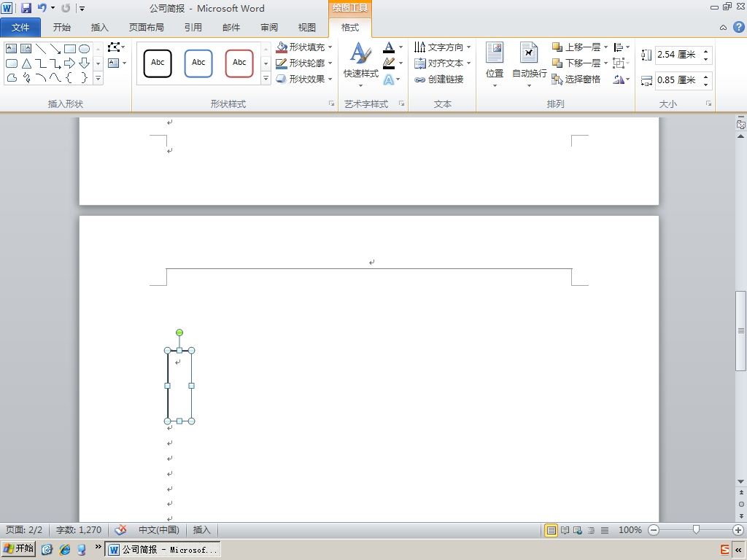Pick the curve shape

pyautogui.click(x=55, y=77)
